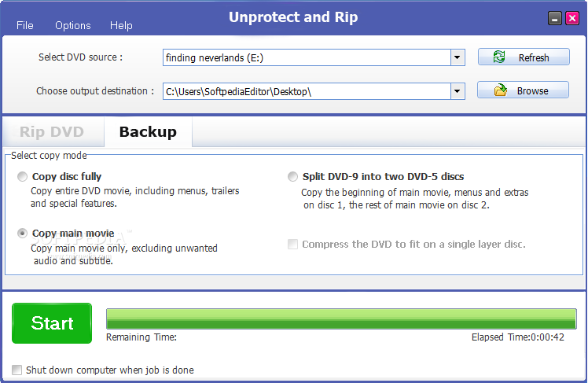This screenshot has height=383, width=588.
Task: Select the Copy main movie radio button
Action: (x=23, y=234)
